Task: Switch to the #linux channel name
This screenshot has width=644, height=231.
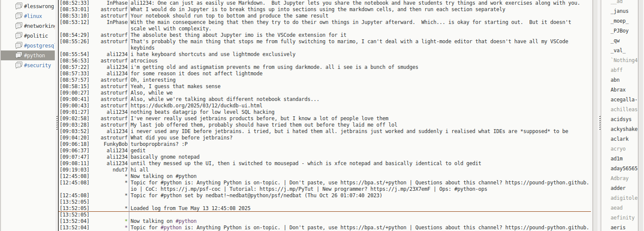Action: (x=33, y=16)
